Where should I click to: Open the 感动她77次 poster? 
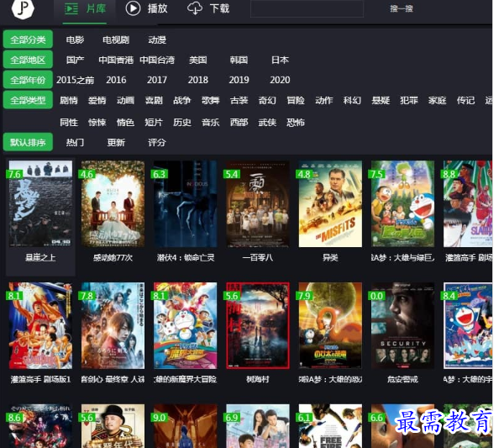pyautogui.click(x=113, y=203)
